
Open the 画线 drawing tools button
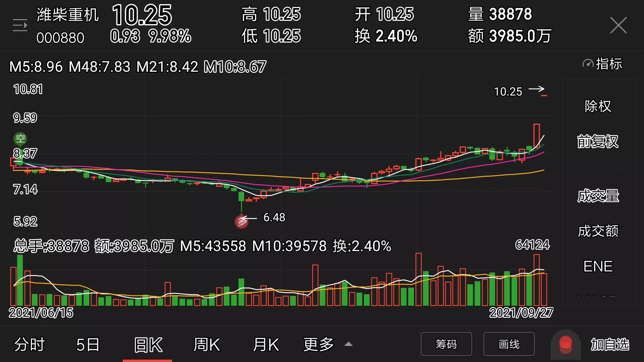509,344
